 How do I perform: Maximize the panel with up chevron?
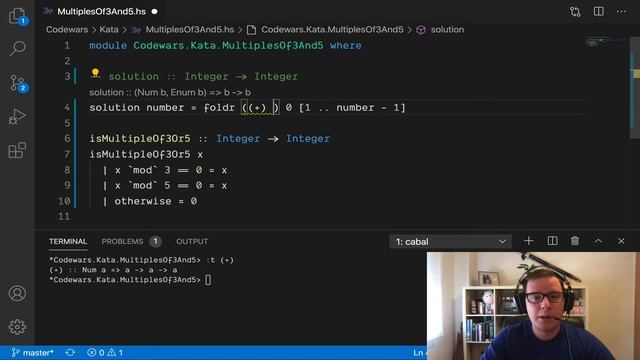tap(598, 241)
